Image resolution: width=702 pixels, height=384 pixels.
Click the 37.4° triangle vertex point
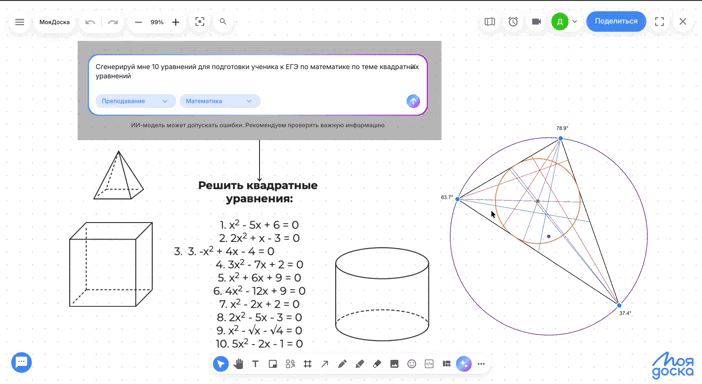click(619, 305)
